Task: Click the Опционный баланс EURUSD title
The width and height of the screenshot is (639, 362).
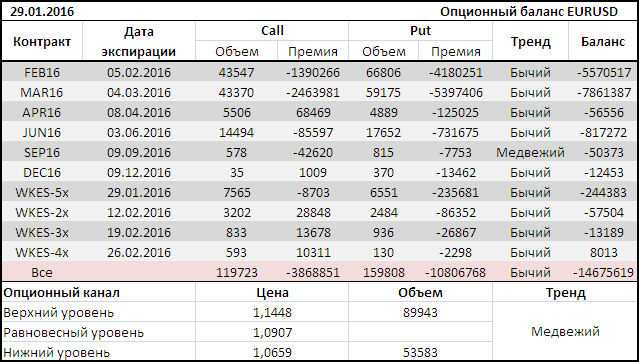Action: 529,11
